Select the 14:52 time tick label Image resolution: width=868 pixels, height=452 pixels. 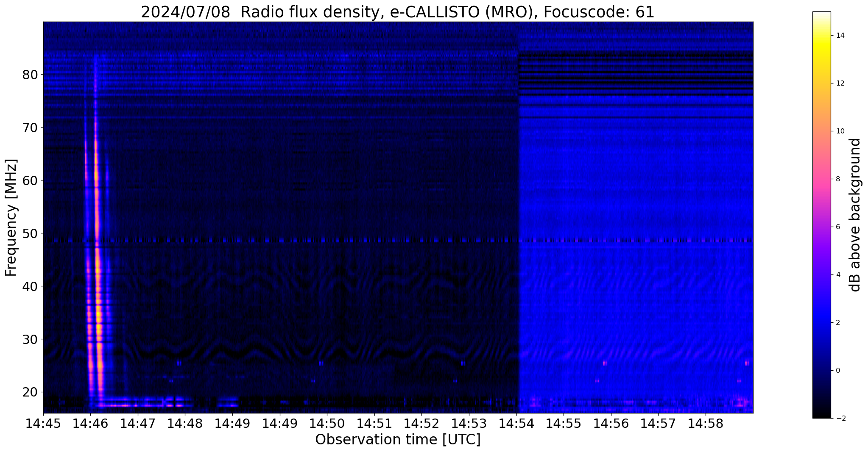tap(421, 423)
